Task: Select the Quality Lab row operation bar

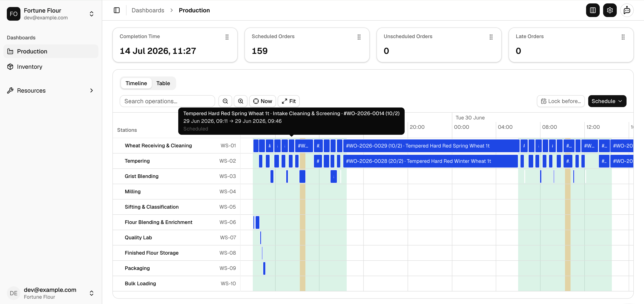Action: (260, 238)
